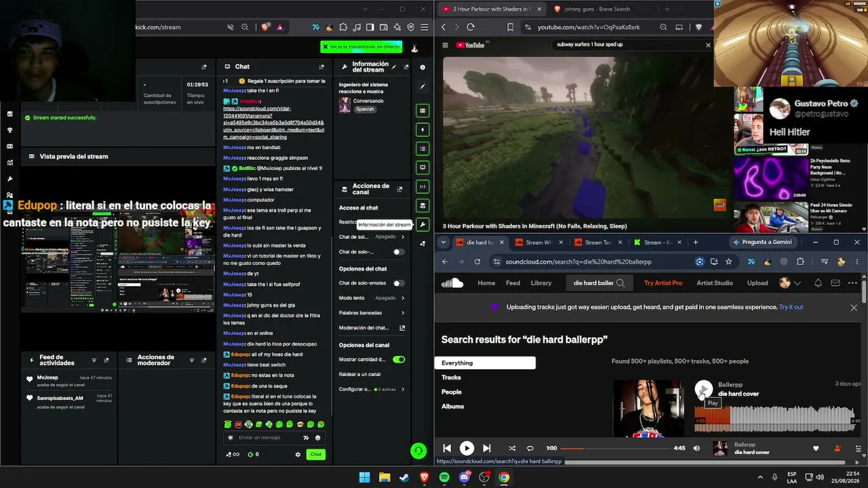This screenshot has width=868, height=488.
Task: Edit the stream information with pencil icon
Action: pyautogui.click(x=394, y=67)
